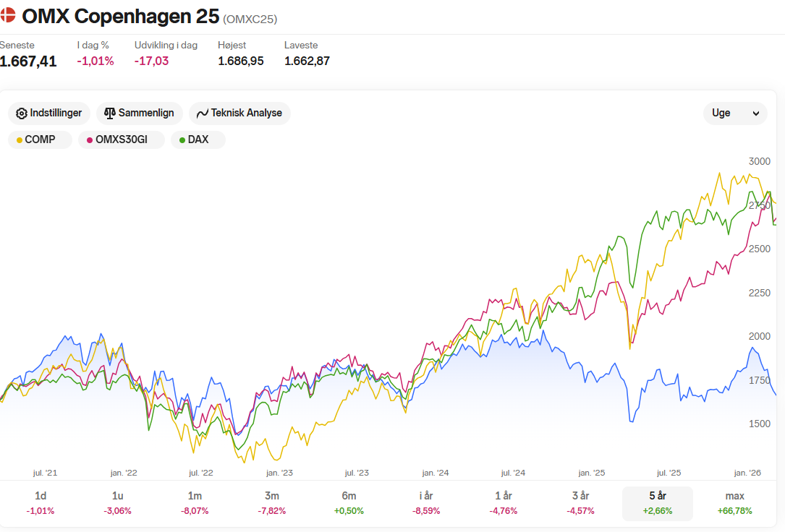Toggle the COMP comparison chip

(x=40, y=140)
